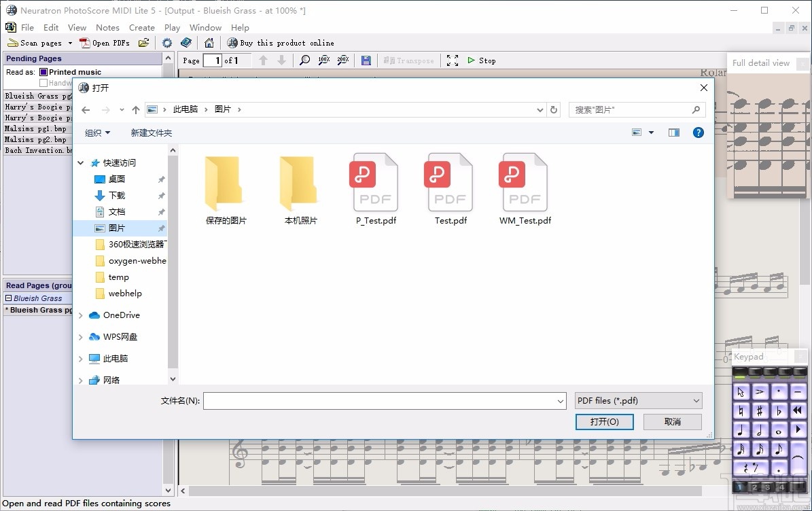Screen dimensions: 812x511
Task: Select the sharp sign on the Keypad
Action: point(759,410)
